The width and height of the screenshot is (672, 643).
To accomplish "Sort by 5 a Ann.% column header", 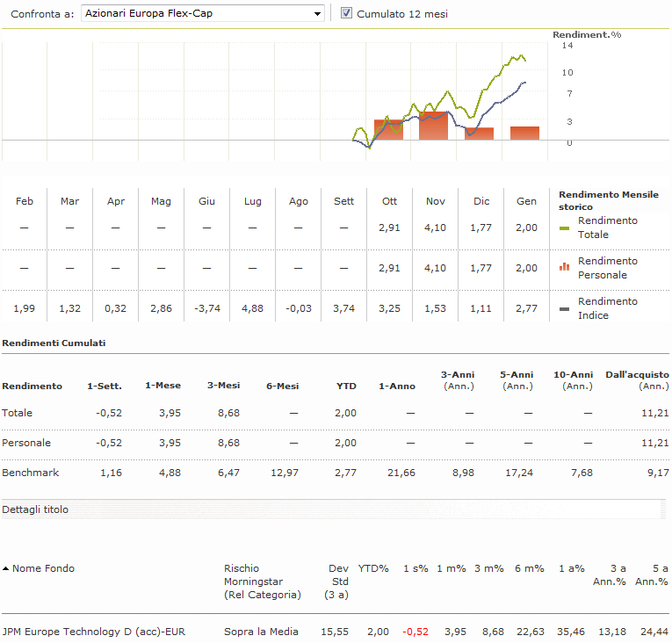I will click(x=652, y=574).
